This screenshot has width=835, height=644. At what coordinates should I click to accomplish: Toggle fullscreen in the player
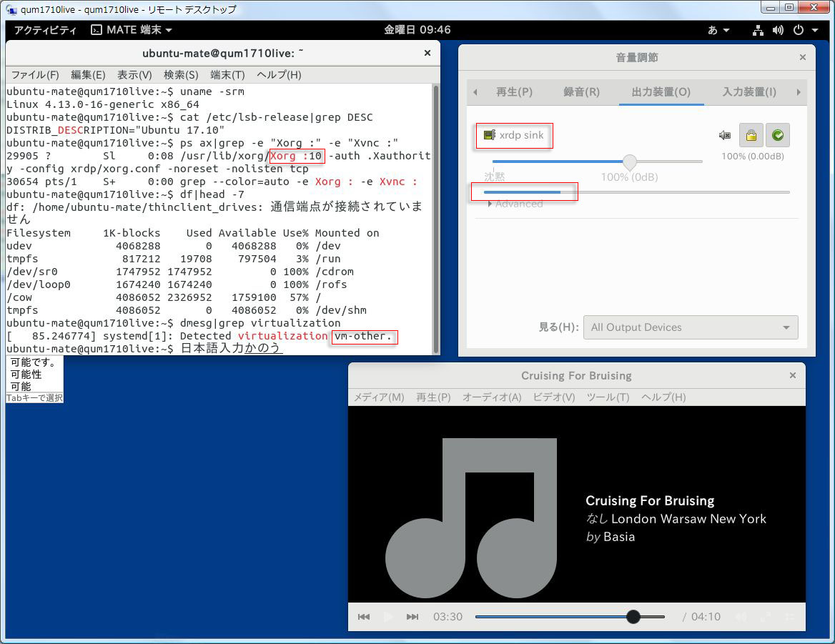[x=765, y=617]
